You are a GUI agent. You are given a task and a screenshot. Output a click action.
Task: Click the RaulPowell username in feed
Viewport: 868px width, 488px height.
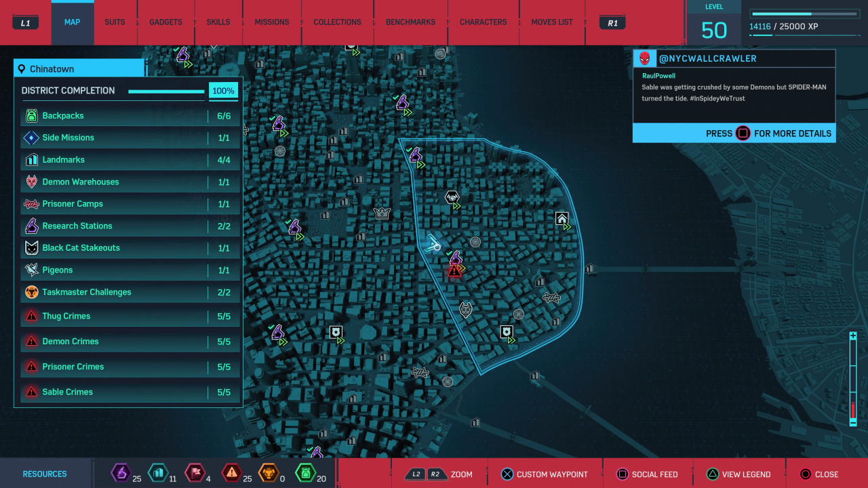[x=658, y=76]
